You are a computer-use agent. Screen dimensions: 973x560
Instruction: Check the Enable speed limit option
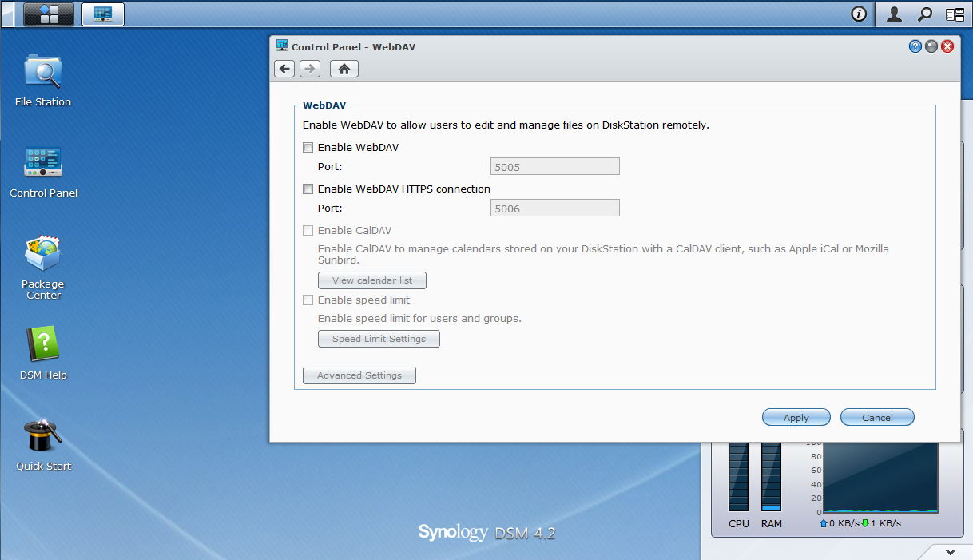308,300
